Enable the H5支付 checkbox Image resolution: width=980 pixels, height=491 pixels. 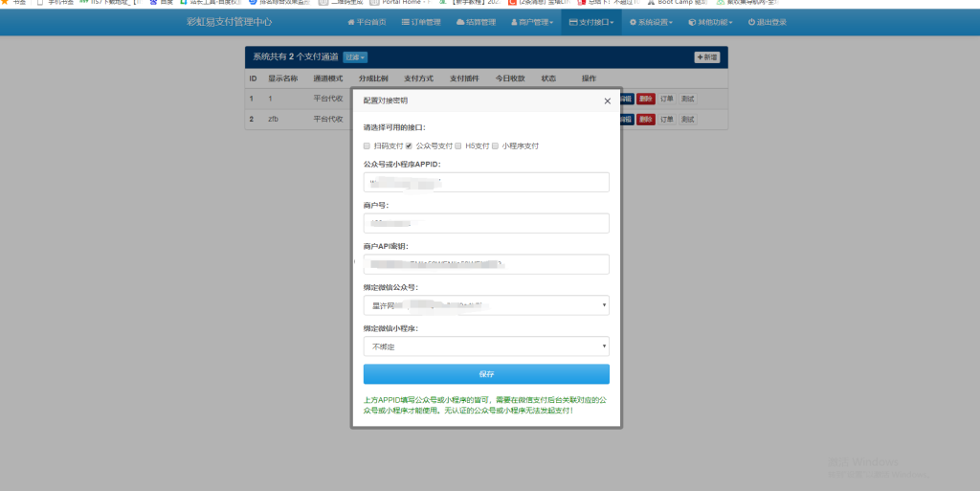[x=458, y=146]
